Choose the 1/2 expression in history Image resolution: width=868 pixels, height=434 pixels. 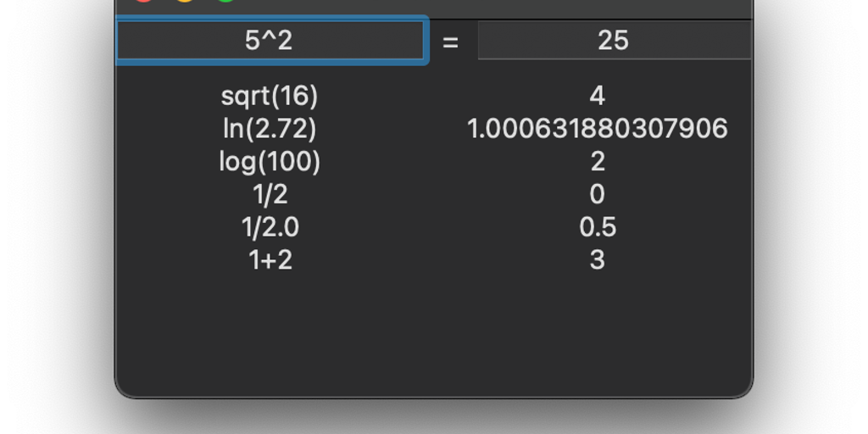(270, 194)
